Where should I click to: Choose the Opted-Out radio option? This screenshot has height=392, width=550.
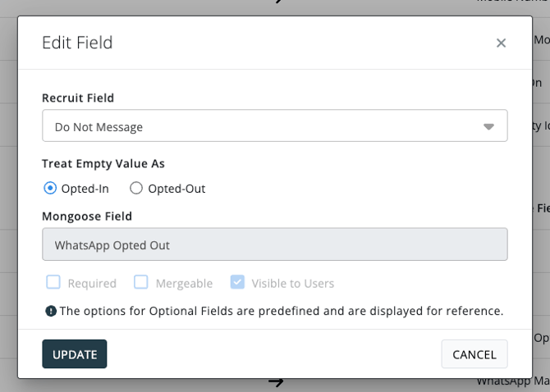pyautogui.click(x=136, y=188)
